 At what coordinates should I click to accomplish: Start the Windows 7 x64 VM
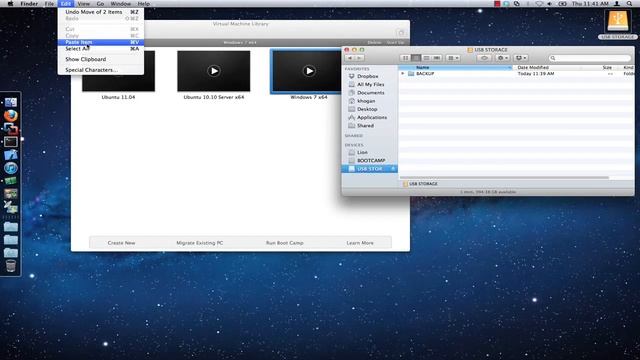[309, 71]
